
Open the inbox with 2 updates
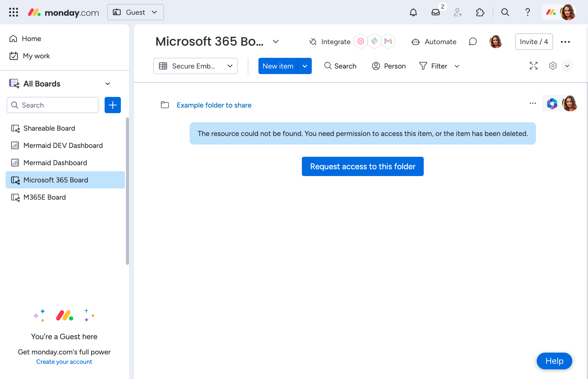(435, 12)
